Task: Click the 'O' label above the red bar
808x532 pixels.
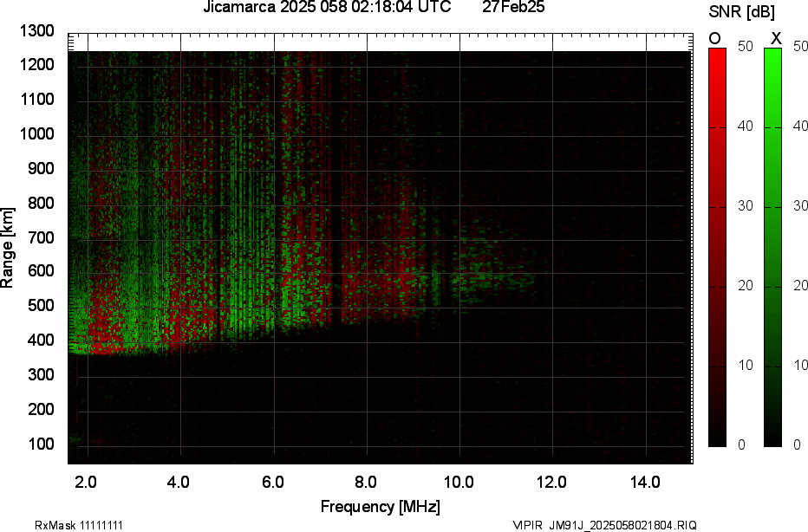Action: coord(714,39)
